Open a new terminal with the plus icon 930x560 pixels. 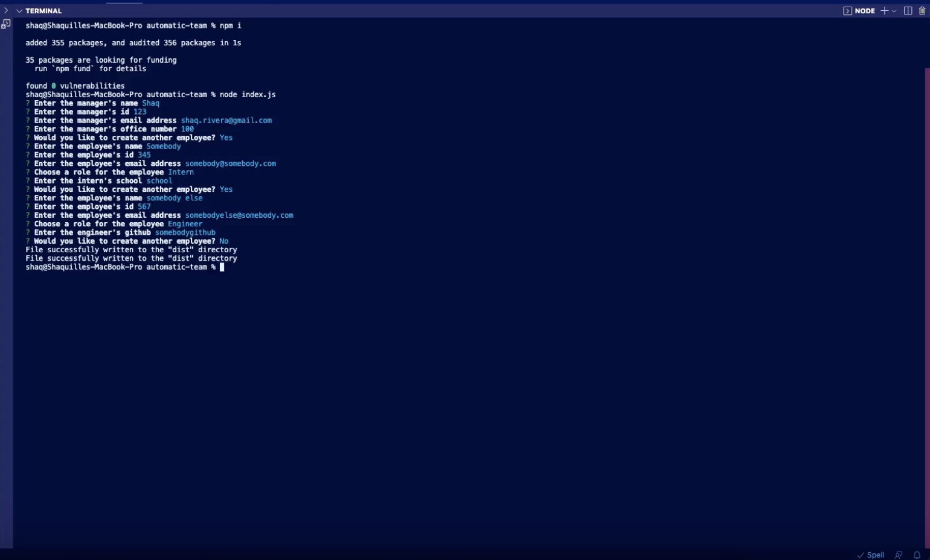tap(884, 10)
